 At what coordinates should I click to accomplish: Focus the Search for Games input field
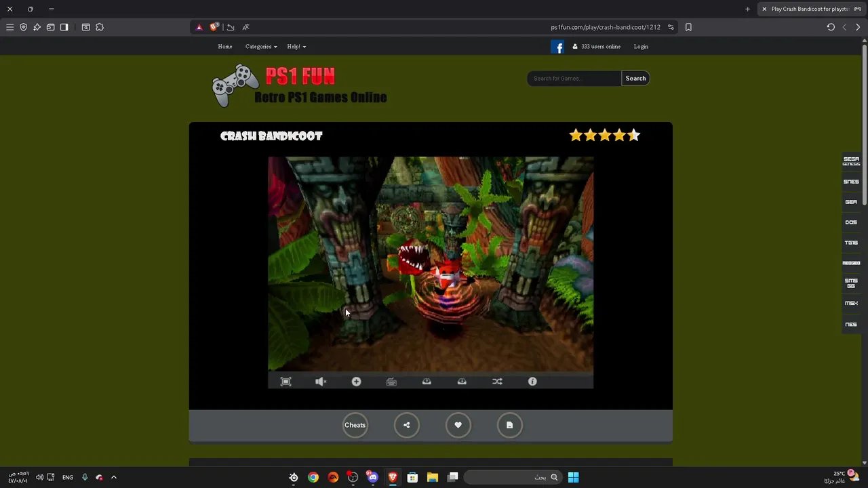pyautogui.click(x=574, y=79)
